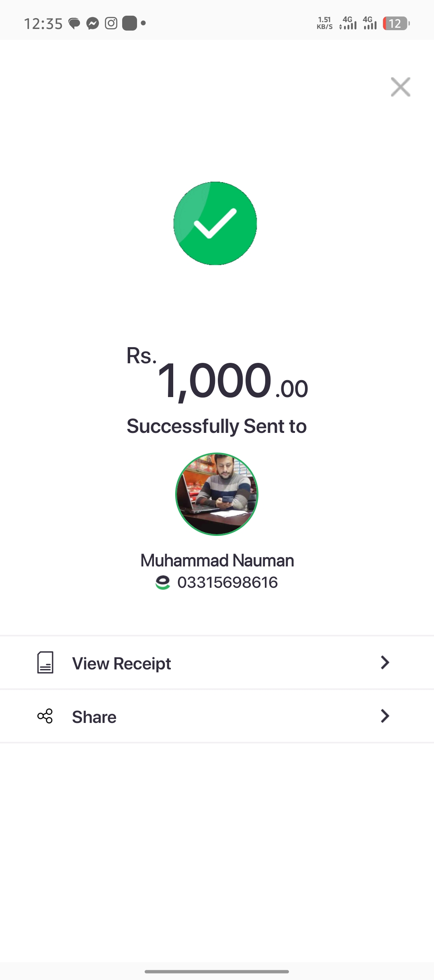The height and width of the screenshot is (980, 434).
Task: Tap the Successfully Sent to label
Action: [x=217, y=426]
